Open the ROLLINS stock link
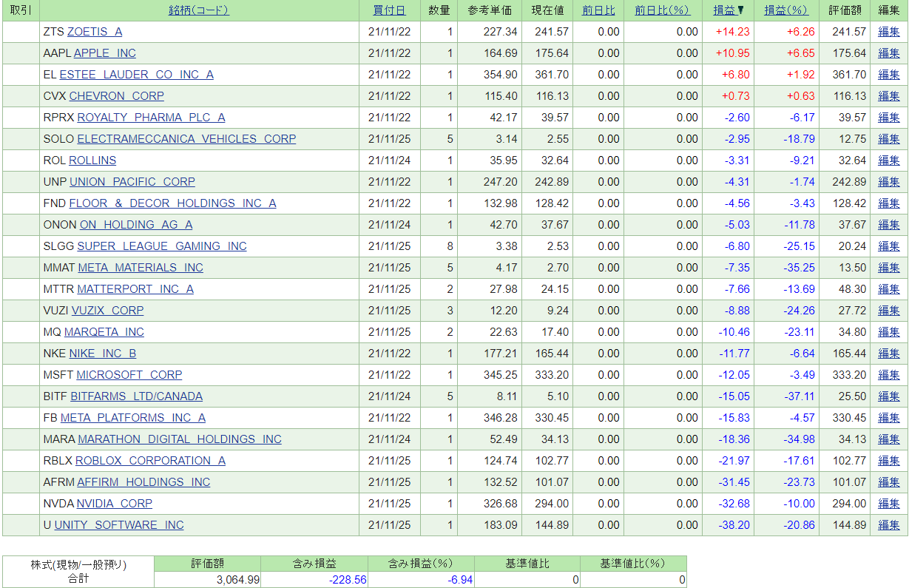Viewport: 909px width, 588px height. 92,160
